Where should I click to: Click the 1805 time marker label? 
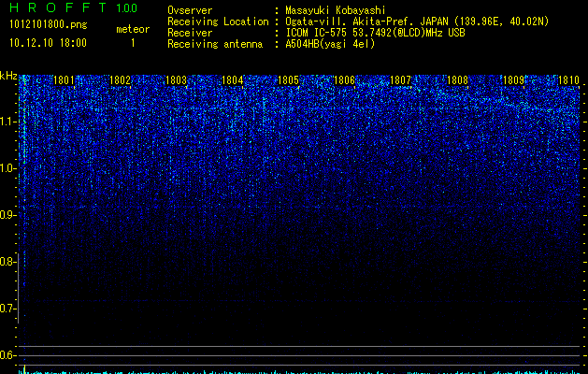[288, 80]
